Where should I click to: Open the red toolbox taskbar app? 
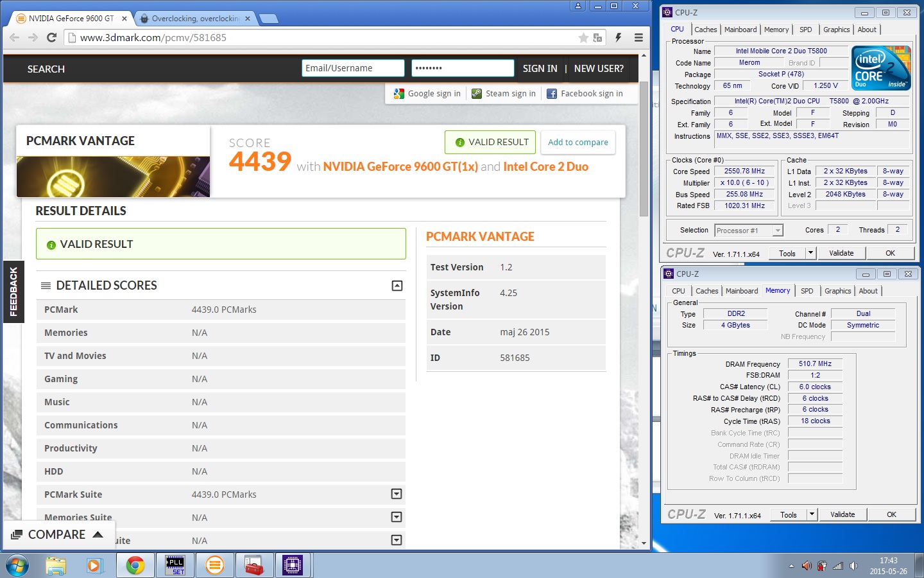254,566
